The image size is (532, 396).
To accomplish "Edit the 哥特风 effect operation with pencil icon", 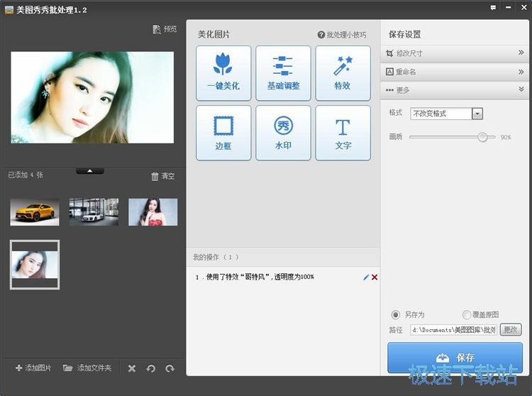I will click(x=366, y=277).
